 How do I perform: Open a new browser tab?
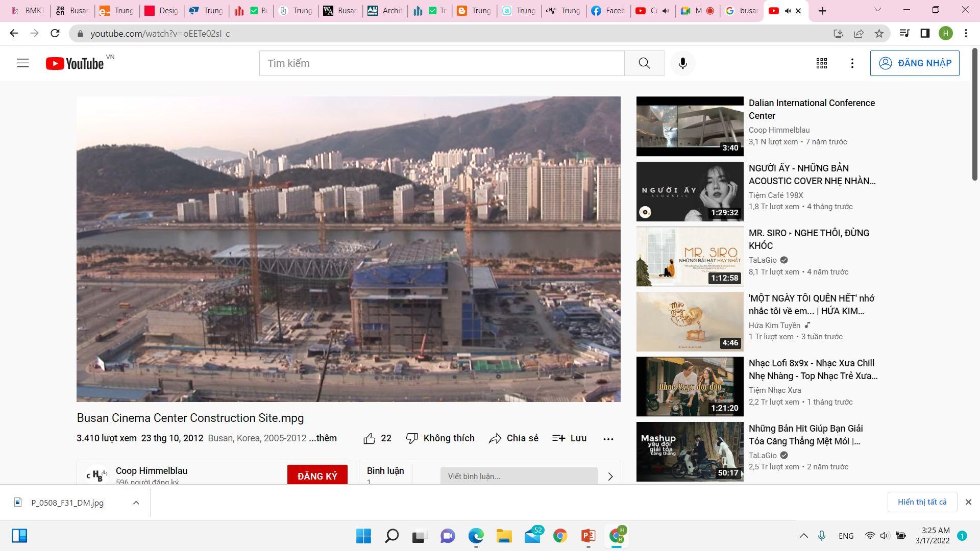point(822,11)
